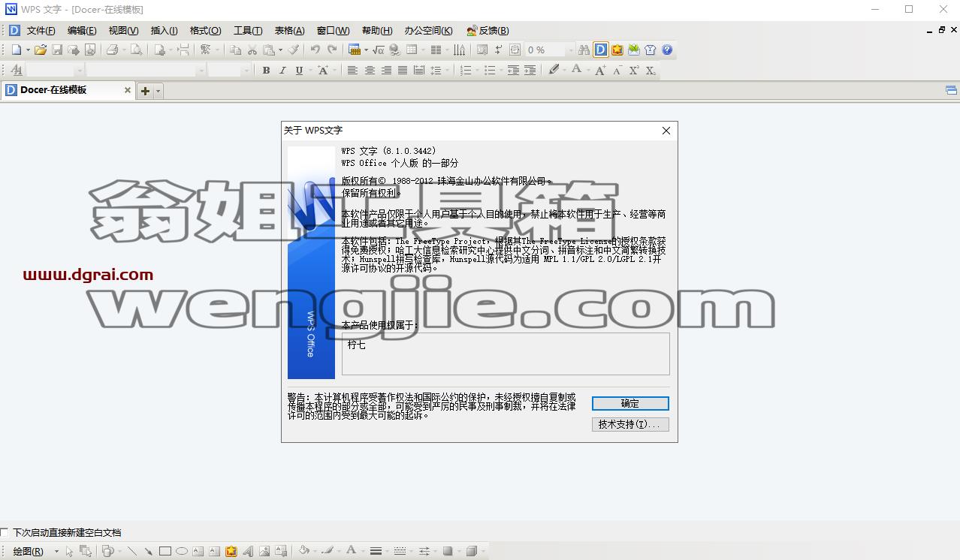
Task: Select line tool in drawing toolbar
Action: pos(132,551)
